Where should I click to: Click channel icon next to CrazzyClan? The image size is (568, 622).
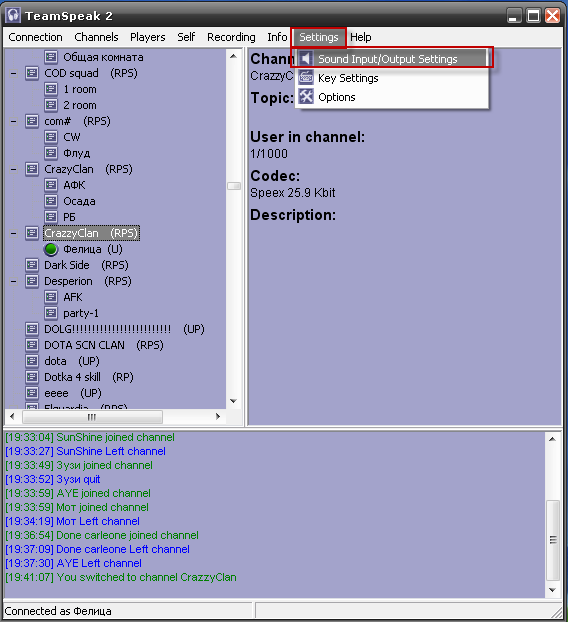(32, 233)
